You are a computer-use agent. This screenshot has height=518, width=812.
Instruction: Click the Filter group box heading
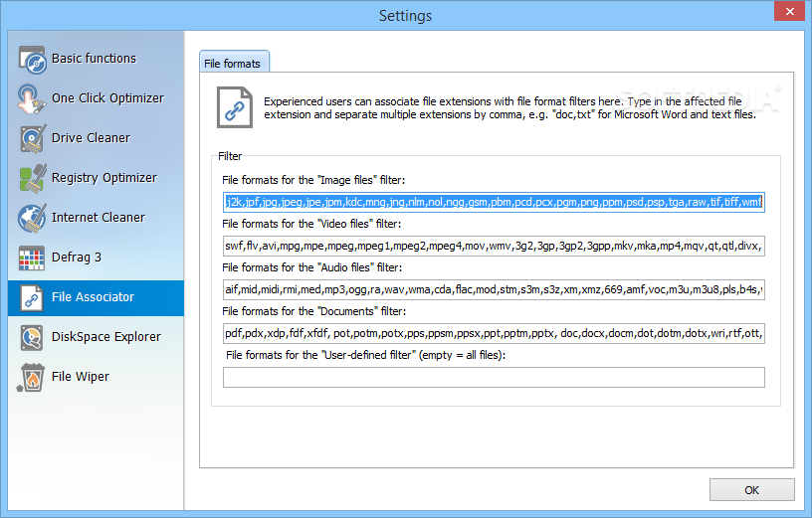230,156
